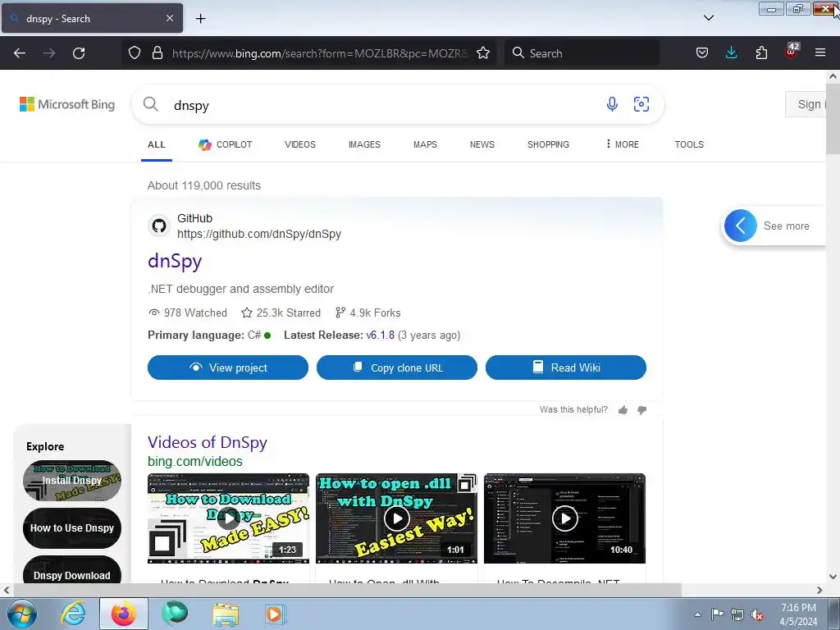Click the GitHub favicon in the result
Screen dimensions: 840x630
pyautogui.click(x=158, y=226)
